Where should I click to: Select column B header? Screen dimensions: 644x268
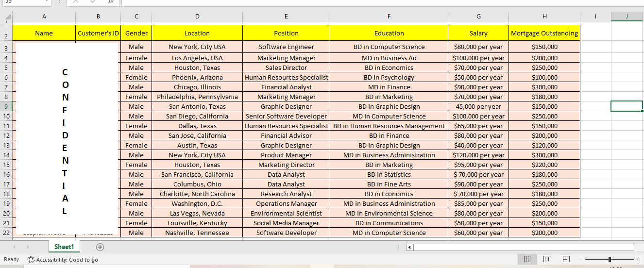(x=98, y=17)
